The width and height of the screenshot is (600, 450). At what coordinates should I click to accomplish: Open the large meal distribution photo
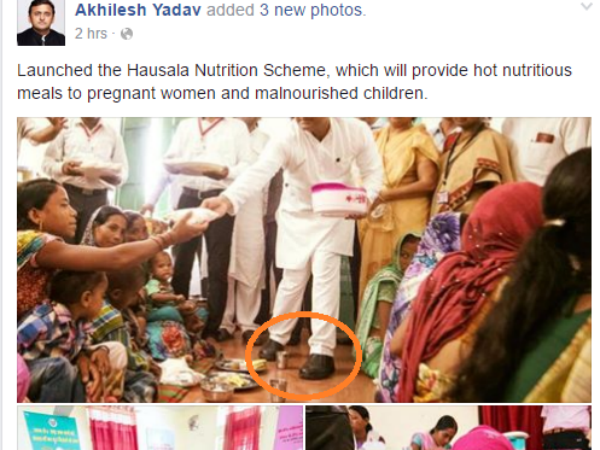[304, 260]
